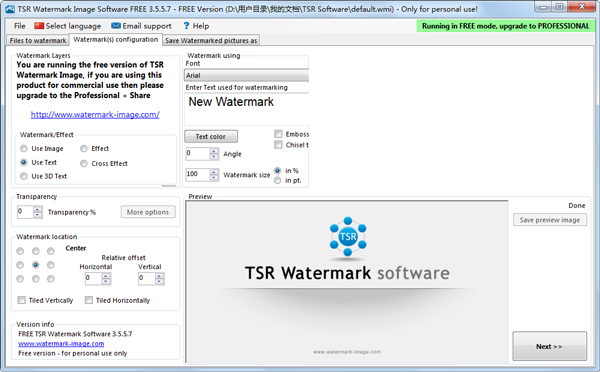Click the Watermark/Effect panel scrollbar handle
The image size is (600, 372).
169,186
